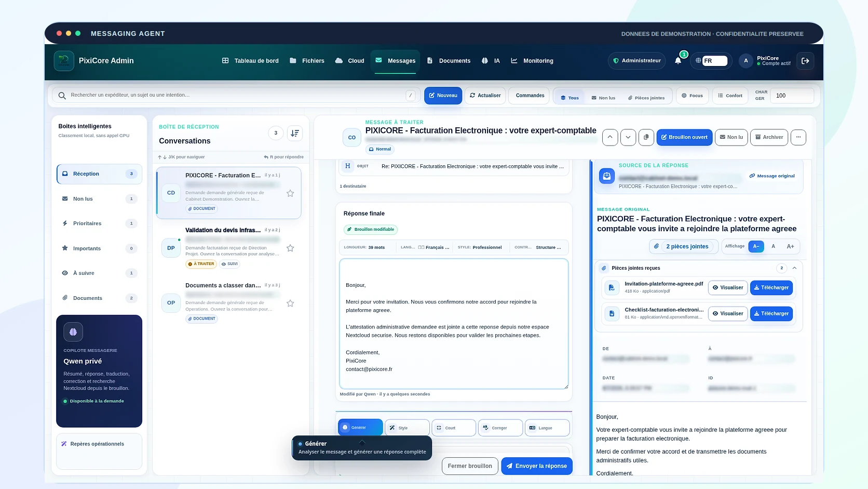
Task: Open the Français language dropdown
Action: tap(425, 247)
